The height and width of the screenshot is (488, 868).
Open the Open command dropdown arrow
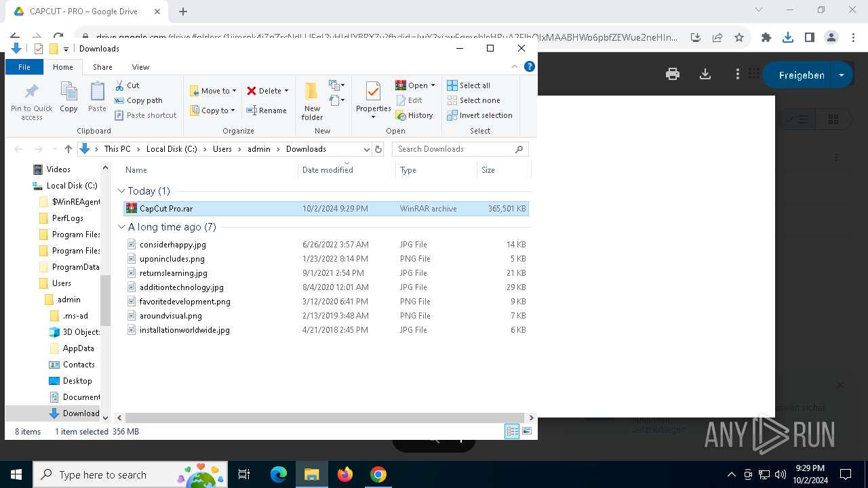pos(433,85)
